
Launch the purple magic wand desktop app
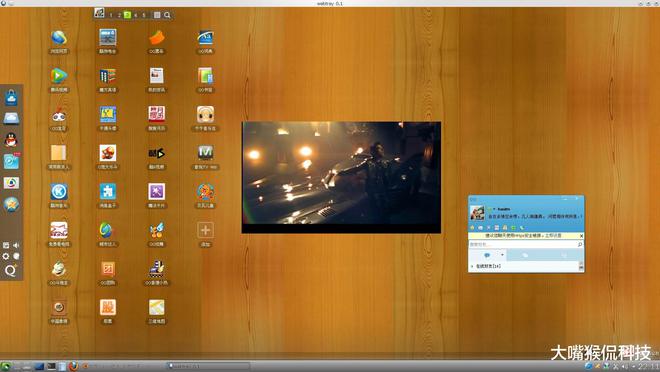[x=157, y=192]
